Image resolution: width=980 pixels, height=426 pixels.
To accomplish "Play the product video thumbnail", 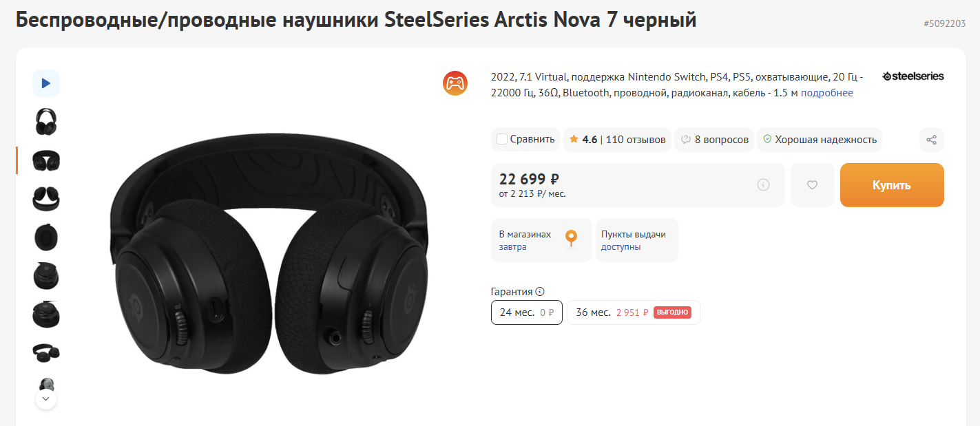I will pos(46,83).
